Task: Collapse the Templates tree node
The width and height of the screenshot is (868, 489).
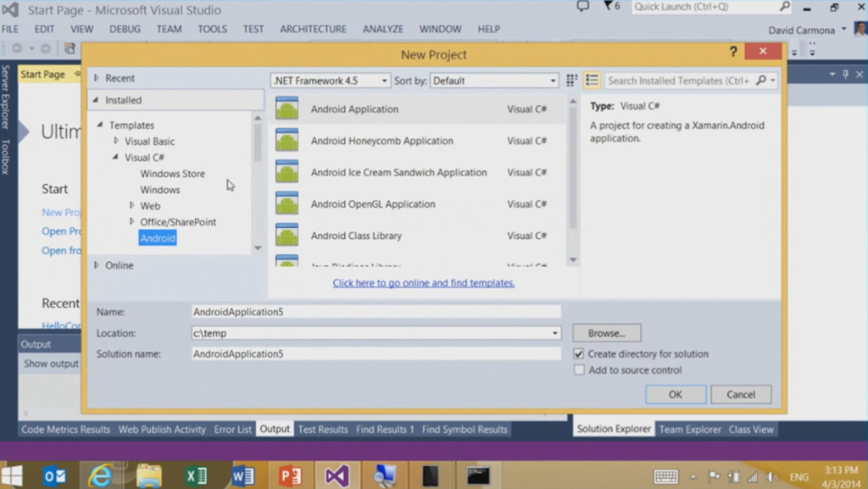Action: coord(100,125)
